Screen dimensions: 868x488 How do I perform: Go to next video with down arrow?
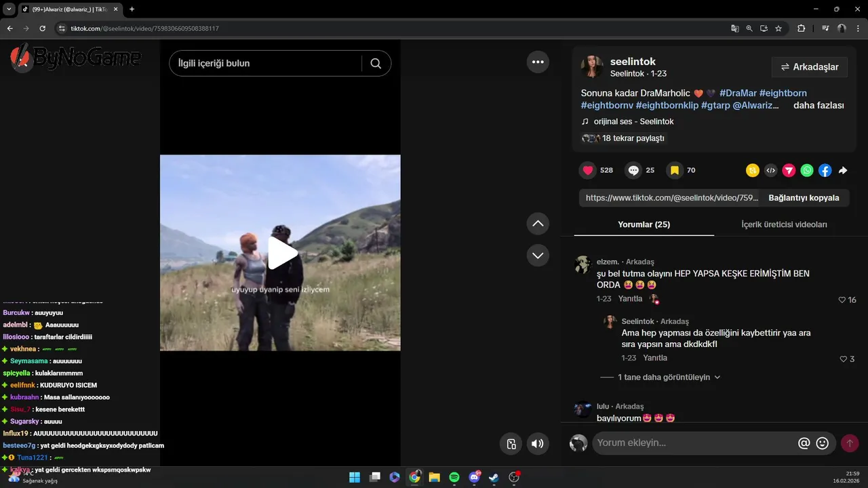[538, 256]
